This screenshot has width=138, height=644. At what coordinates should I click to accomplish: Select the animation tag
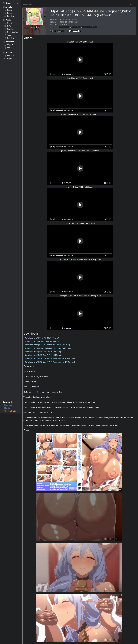[63, 27]
